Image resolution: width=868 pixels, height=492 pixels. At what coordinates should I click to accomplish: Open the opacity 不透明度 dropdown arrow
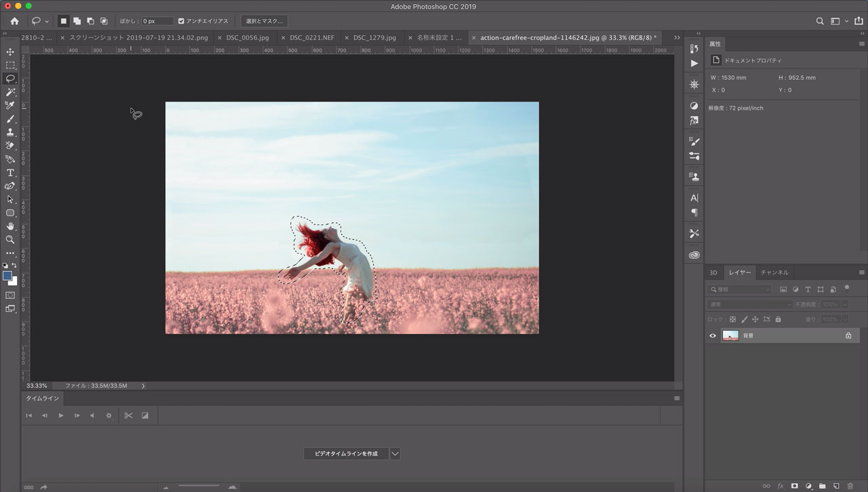pos(844,305)
